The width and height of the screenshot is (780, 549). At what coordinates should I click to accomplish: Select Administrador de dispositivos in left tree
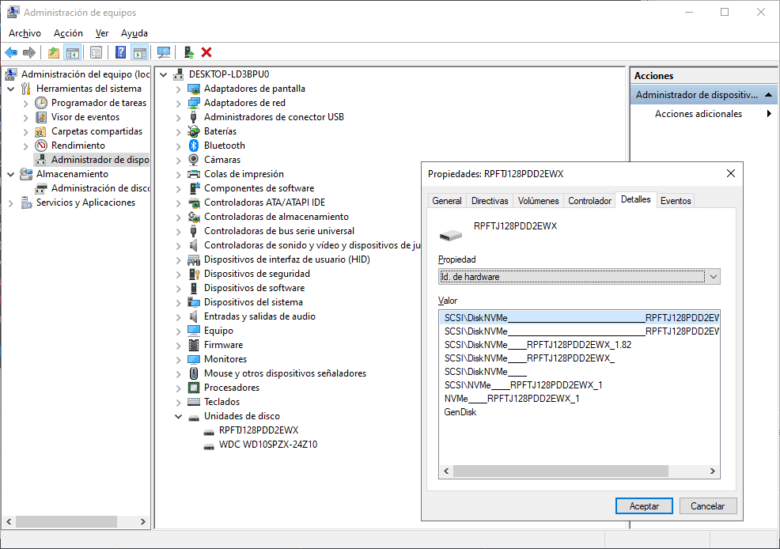[100, 160]
